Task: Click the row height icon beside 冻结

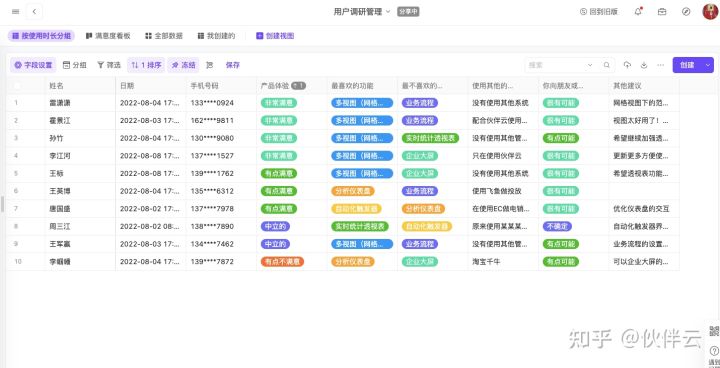Action: [x=210, y=65]
